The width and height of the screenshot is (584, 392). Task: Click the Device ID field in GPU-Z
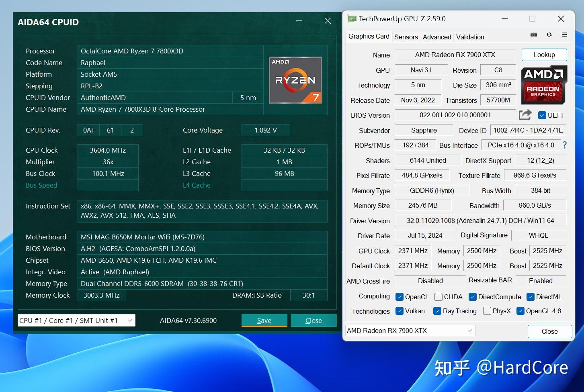pos(528,130)
